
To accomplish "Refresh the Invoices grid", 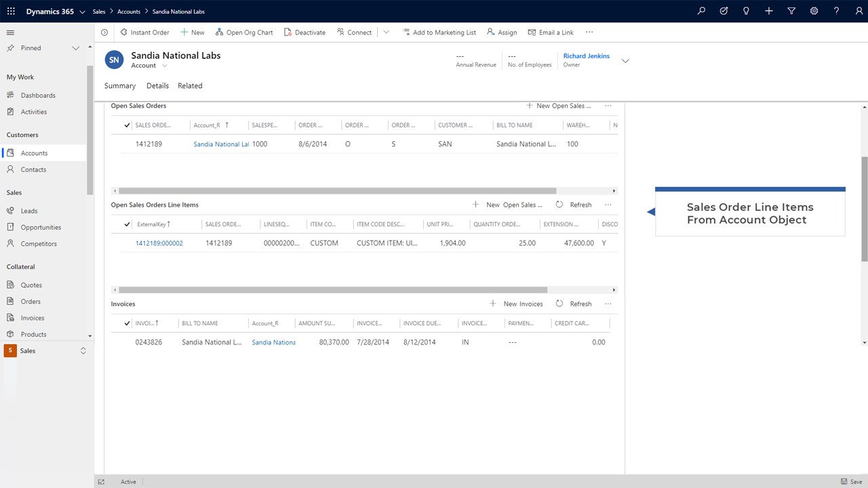I will click(574, 304).
